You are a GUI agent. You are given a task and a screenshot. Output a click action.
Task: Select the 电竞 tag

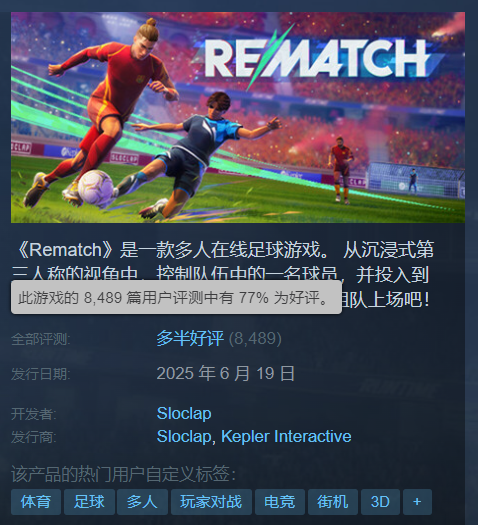click(280, 502)
